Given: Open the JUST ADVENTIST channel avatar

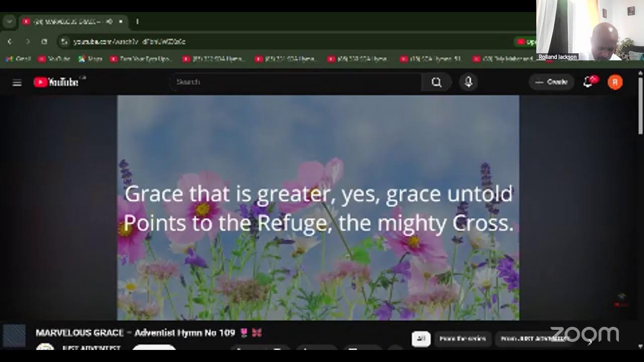Looking at the screenshot, I should point(45,348).
